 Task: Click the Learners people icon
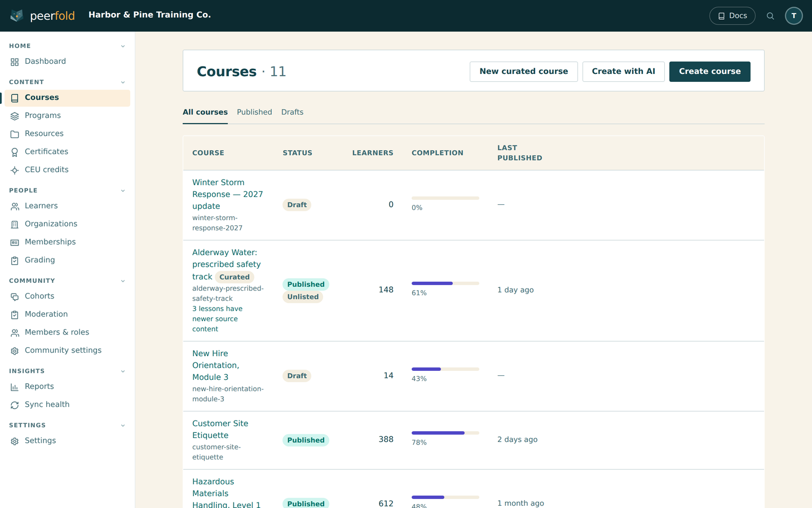(x=15, y=206)
